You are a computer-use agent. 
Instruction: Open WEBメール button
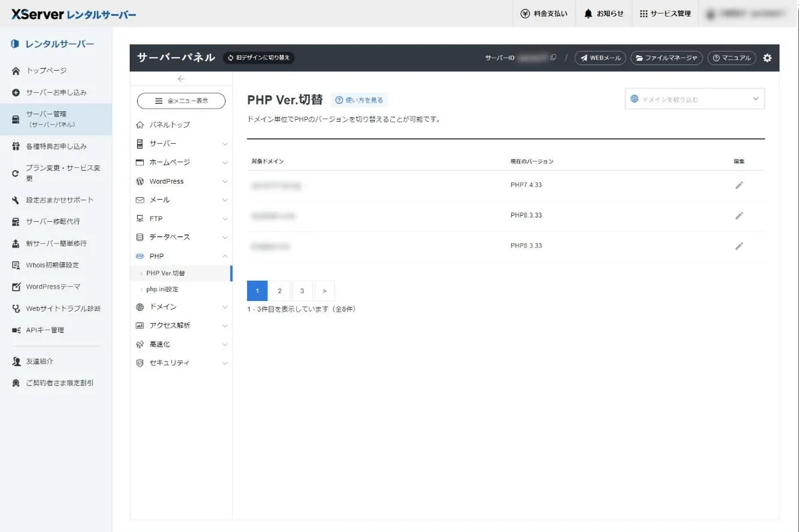coord(600,58)
